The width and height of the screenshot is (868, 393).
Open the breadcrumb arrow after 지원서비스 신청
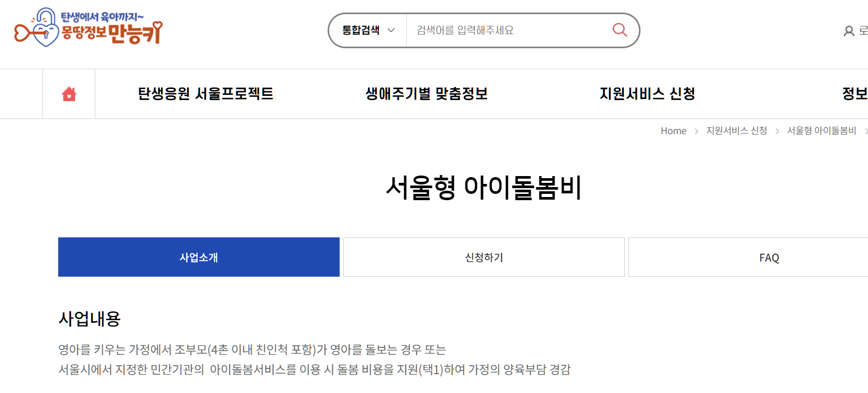coord(776,131)
